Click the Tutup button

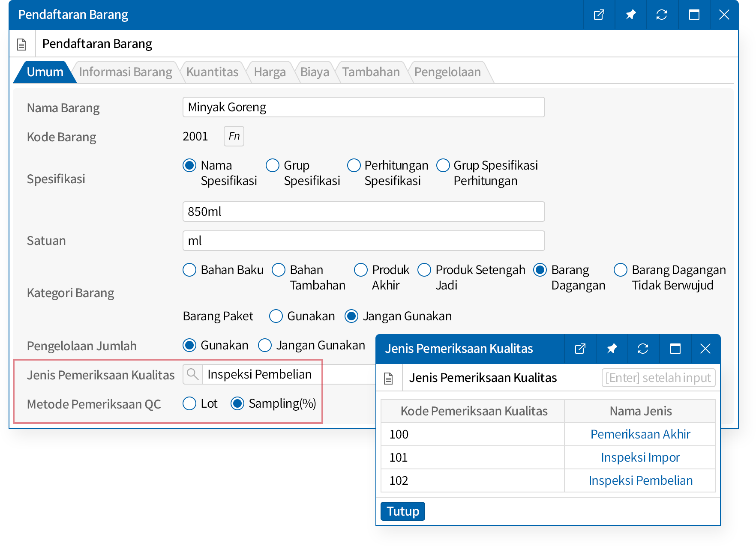(402, 511)
